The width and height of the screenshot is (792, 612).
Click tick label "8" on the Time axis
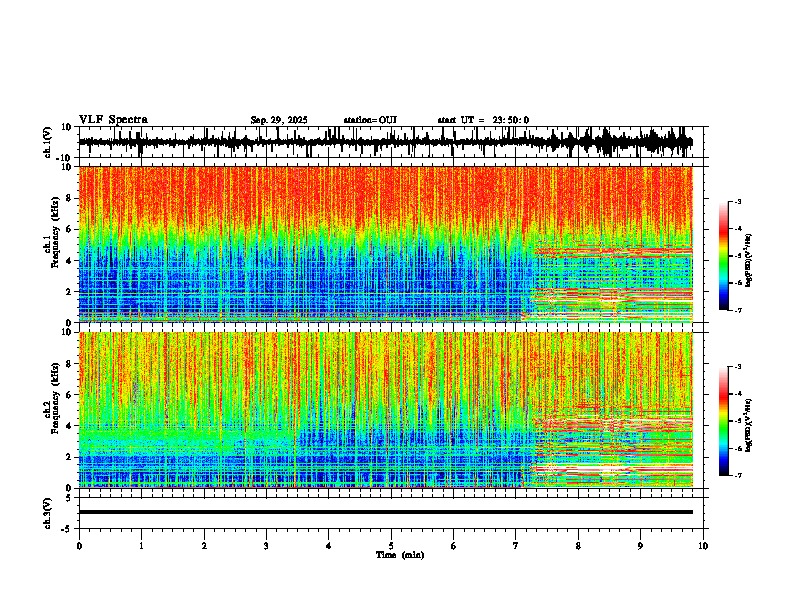pyautogui.click(x=578, y=546)
